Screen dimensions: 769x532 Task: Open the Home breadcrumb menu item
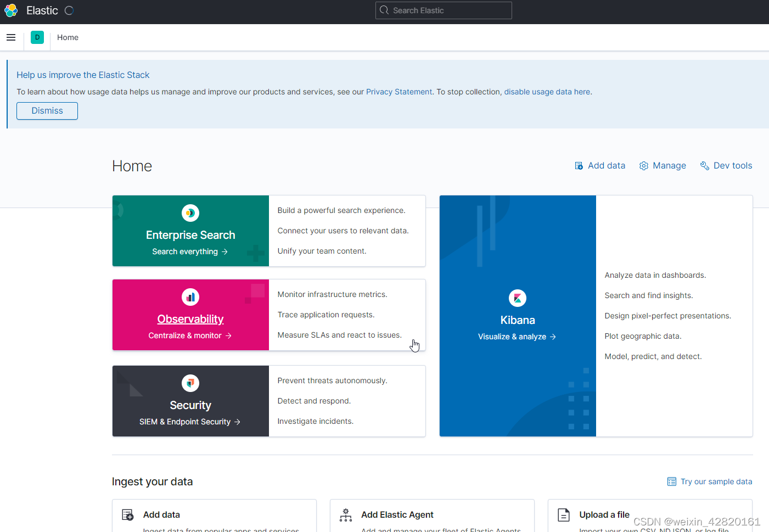(68, 37)
